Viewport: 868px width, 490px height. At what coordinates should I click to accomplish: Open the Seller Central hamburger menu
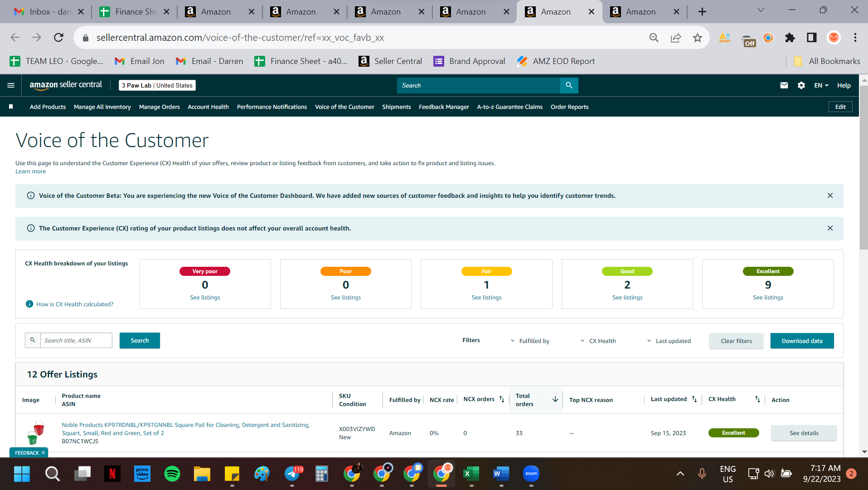pyautogui.click(x=11, y=85)
